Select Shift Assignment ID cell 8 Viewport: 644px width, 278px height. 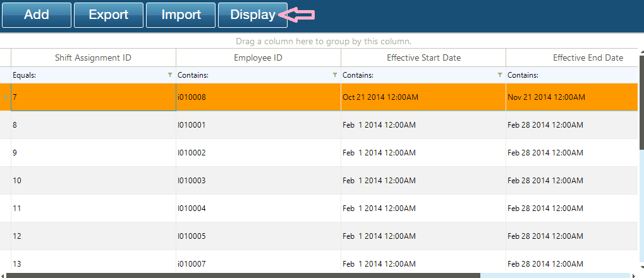coord(94,125)
